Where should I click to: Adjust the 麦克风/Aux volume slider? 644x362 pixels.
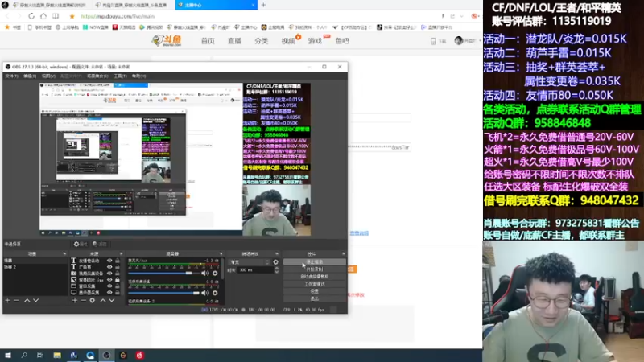click(164, 274)
